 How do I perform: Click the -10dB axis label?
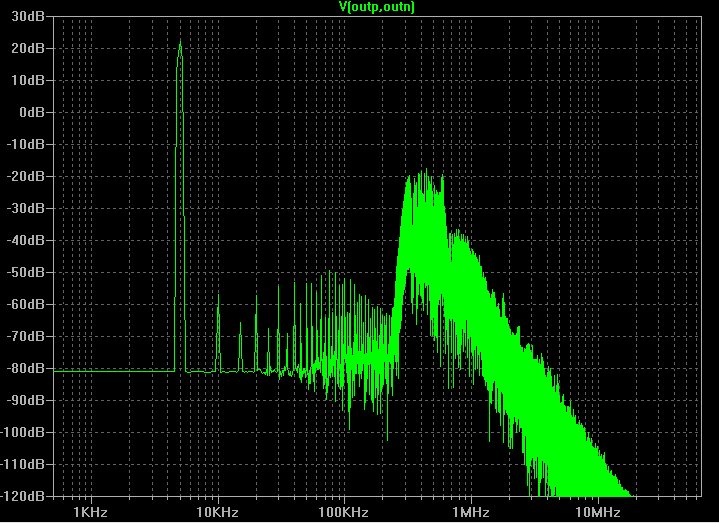coord(25,144)
